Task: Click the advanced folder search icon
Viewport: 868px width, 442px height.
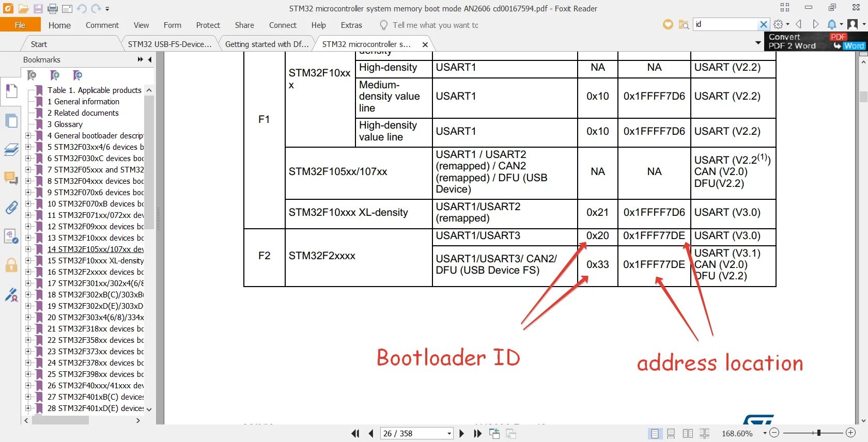Action: coord(684,24)
